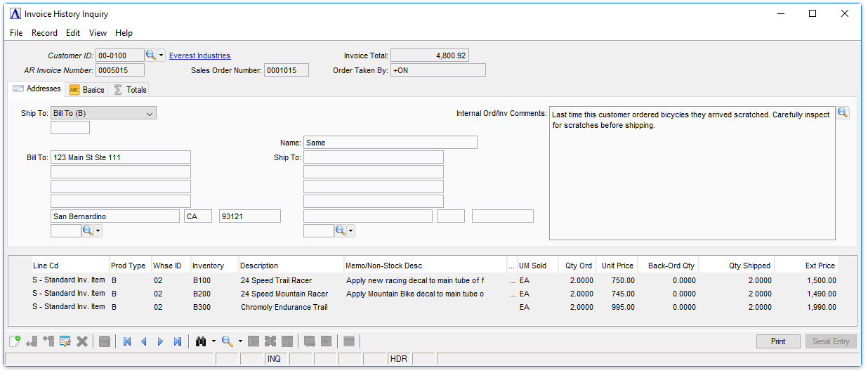Switch to the Basics tab
Screen dimensions: 868x373
point(87,90)
